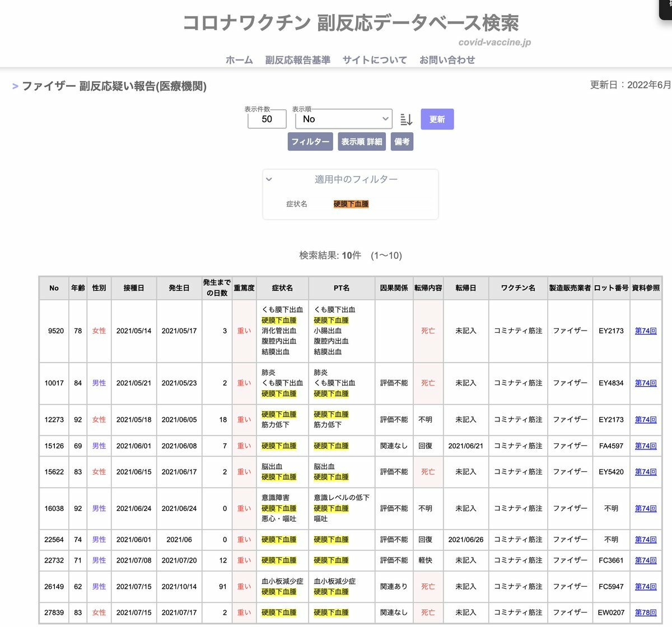672x627 pixels.
Task: Open サイトについて page
Action: (375, 60)
